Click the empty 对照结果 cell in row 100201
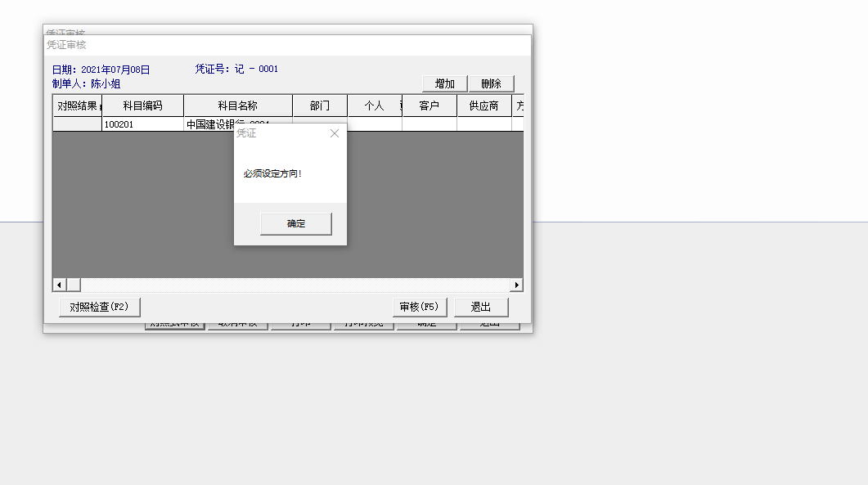 point(78,124)
